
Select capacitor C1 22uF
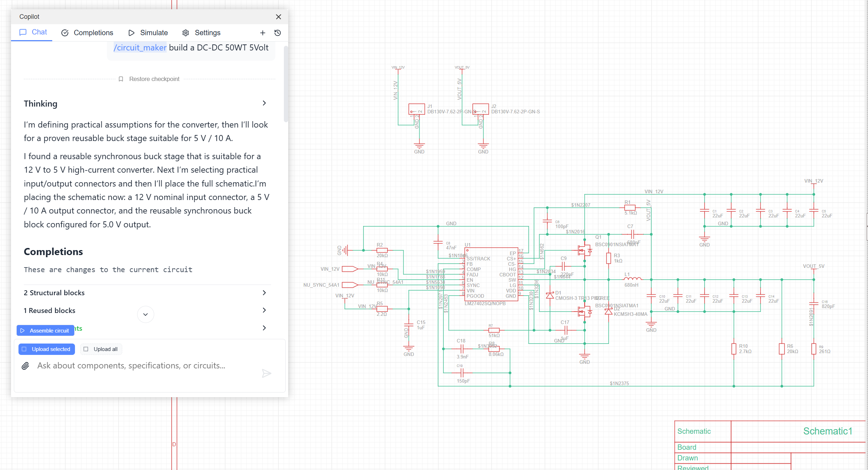[705, 210]
